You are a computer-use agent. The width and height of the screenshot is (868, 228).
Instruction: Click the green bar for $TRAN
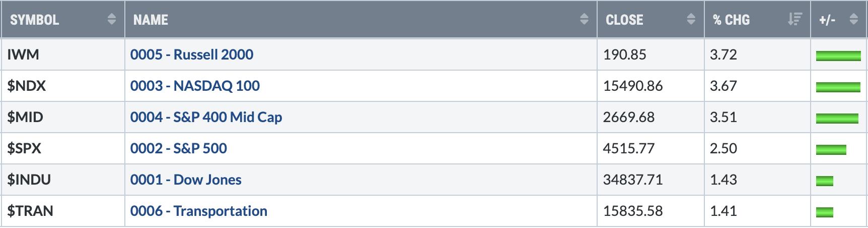point(824,212)
